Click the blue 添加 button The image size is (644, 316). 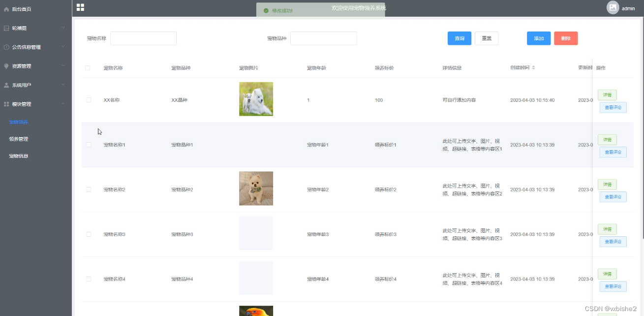539,38
